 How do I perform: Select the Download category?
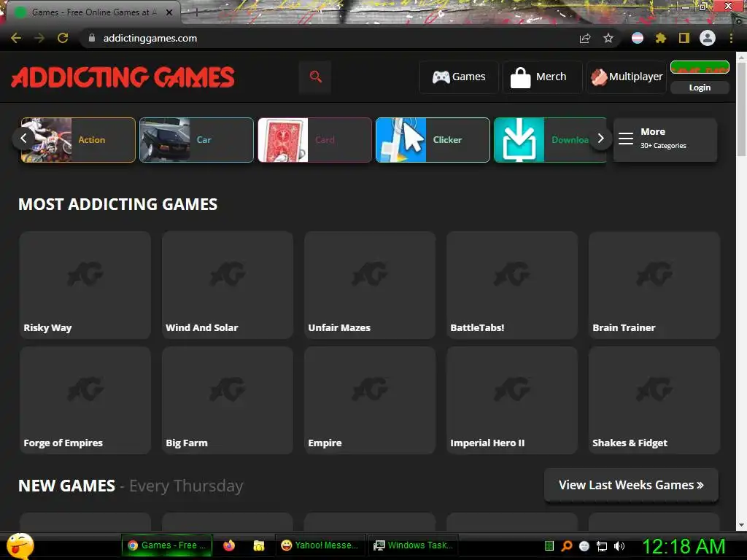[543, 140]
